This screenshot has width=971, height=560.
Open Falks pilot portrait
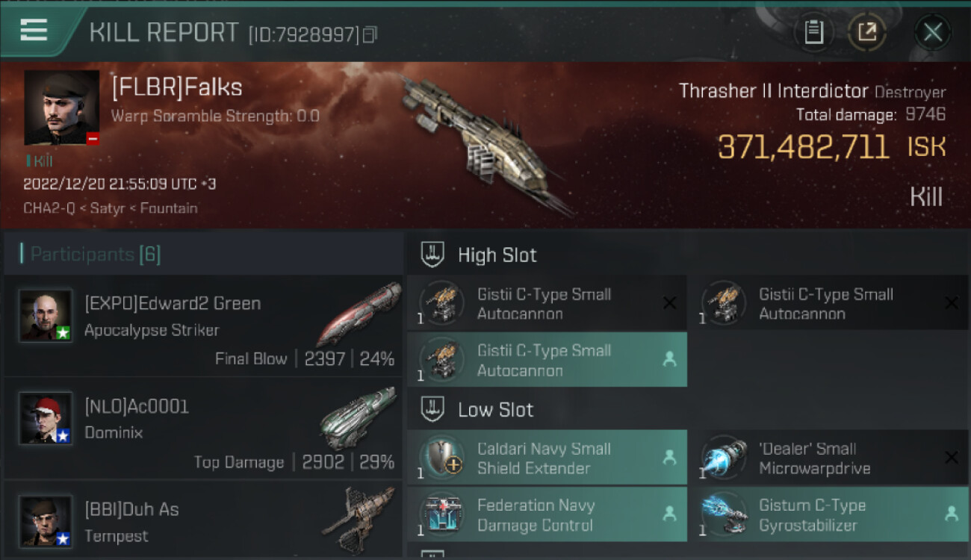(61, 108)
